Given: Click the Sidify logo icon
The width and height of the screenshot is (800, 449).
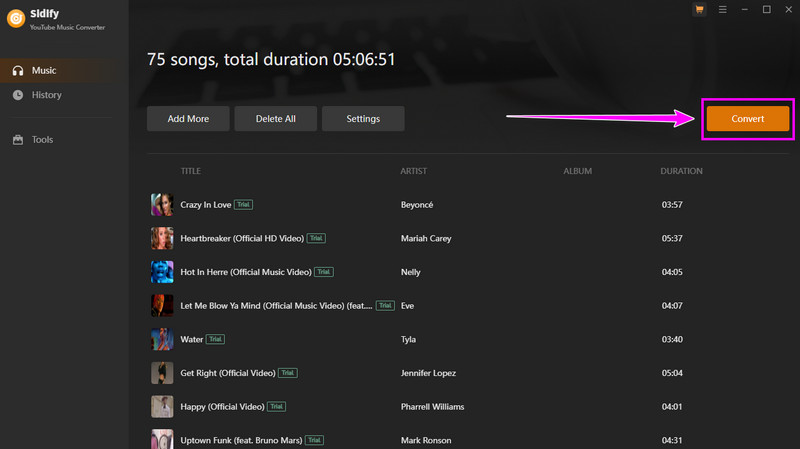Looking at the screenshot, I should pyautogui.click(x=16, y=19).
